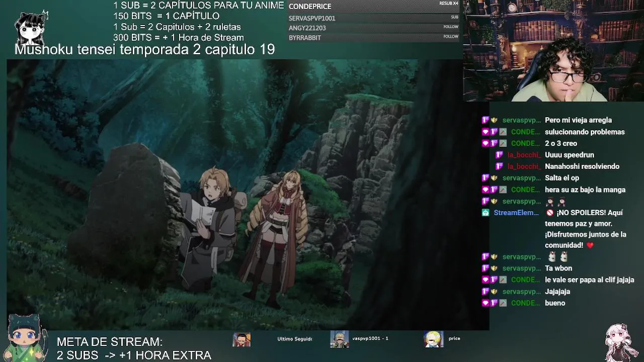
Task: Click '150 BITS = 1 CAPÍTULO' line
Action: click(x=166, y=16)
